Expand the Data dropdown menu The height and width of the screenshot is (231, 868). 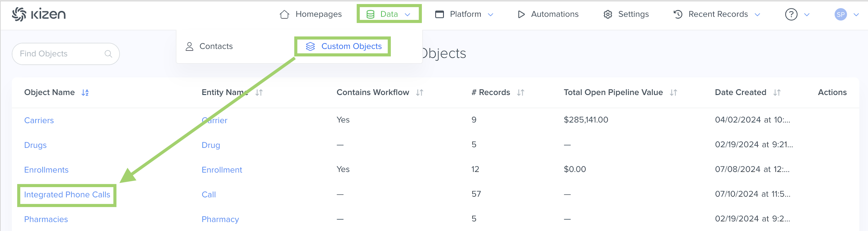pos(389,14)
